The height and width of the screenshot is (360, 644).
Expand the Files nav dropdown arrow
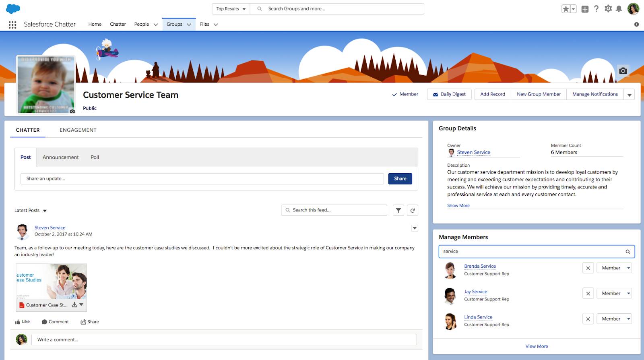[216, 25]
